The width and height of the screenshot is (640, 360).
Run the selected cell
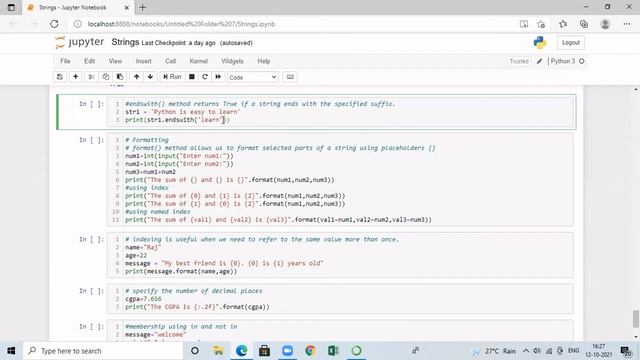(x=172, y=77)
